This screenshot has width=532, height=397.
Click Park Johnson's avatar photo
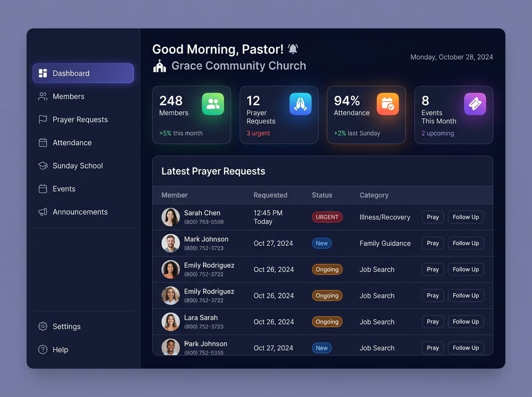click(x=171, y=347)
